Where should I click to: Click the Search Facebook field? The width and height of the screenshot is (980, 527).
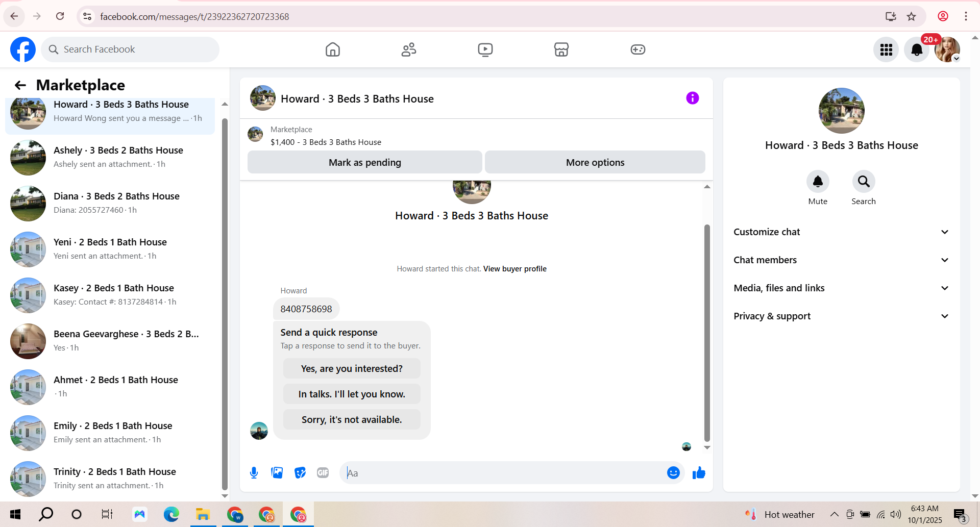point(130,49)
